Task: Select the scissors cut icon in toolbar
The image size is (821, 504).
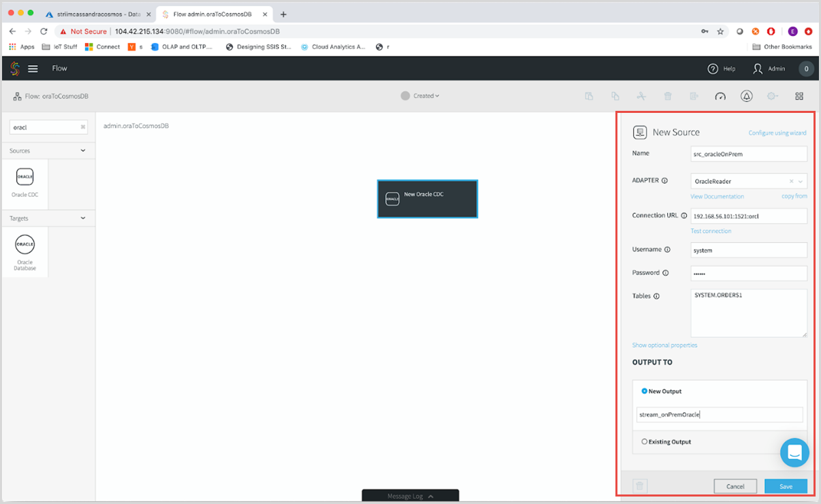Action: pos(641,96)
